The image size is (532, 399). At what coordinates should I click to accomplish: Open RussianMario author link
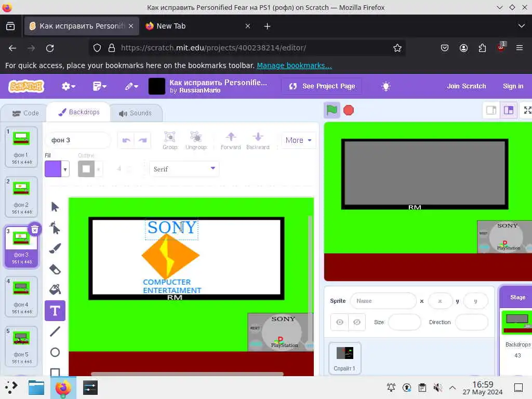click(200, 90)
